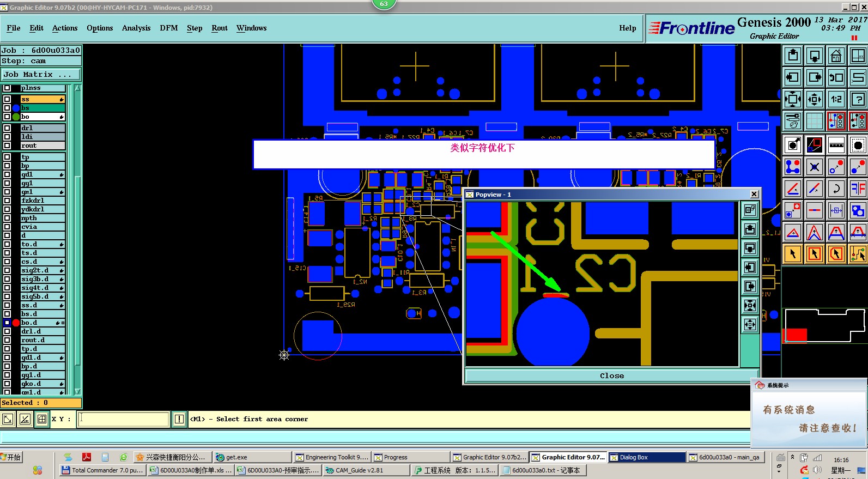
Task: Open the Rout menu
Action: pos(220,28)
